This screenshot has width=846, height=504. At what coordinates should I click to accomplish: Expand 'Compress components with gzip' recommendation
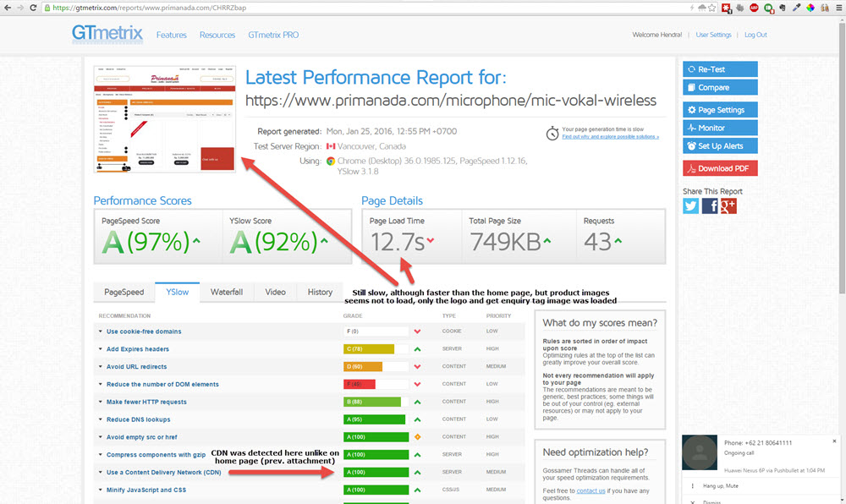pos(156,455)
